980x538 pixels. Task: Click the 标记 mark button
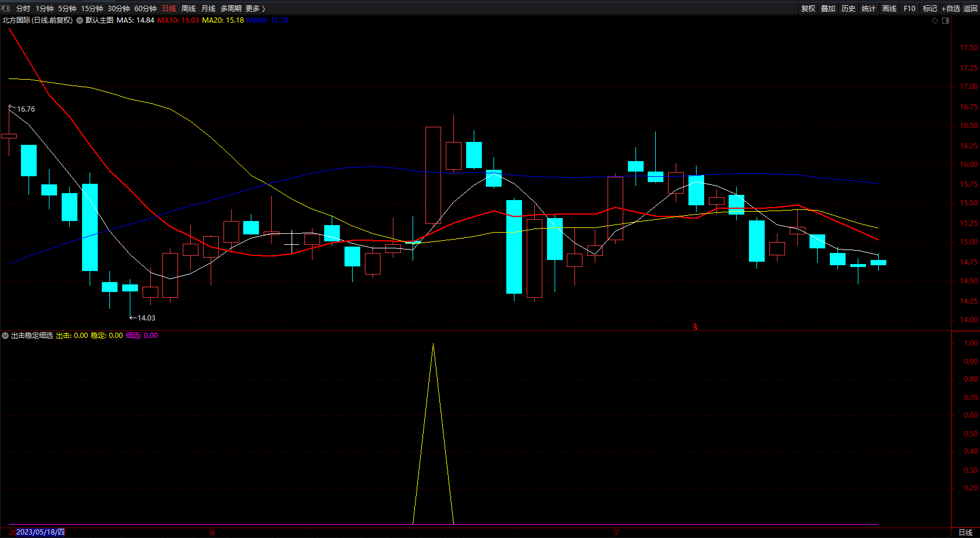pyautogui.click(x=929, y=8)
